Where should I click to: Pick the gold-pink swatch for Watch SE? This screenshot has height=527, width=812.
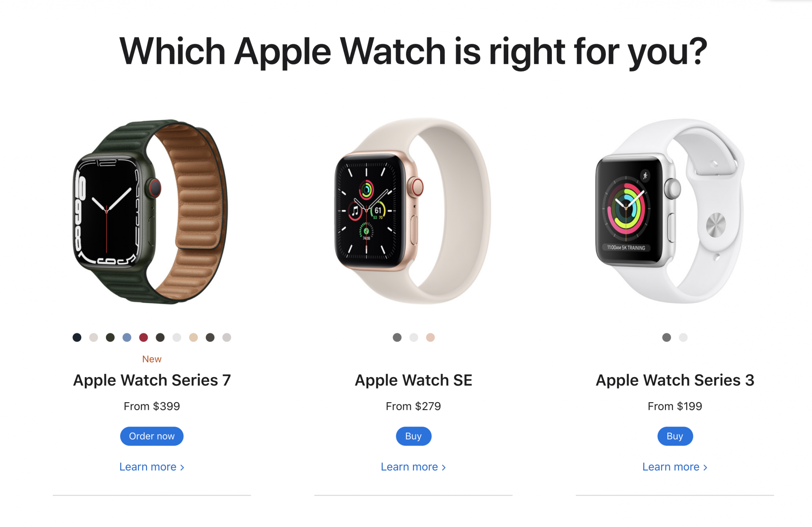[x=430, y=337]
